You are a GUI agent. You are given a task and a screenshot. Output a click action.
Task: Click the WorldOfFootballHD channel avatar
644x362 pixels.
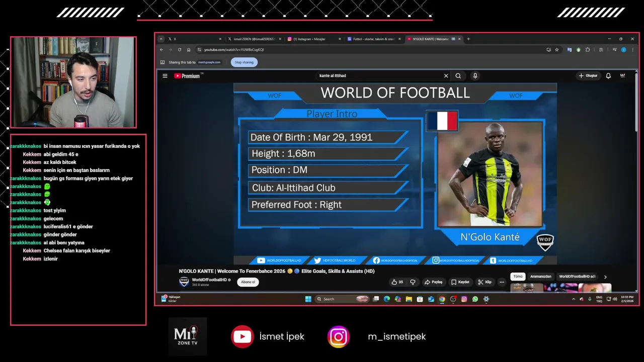pos(184,282)
